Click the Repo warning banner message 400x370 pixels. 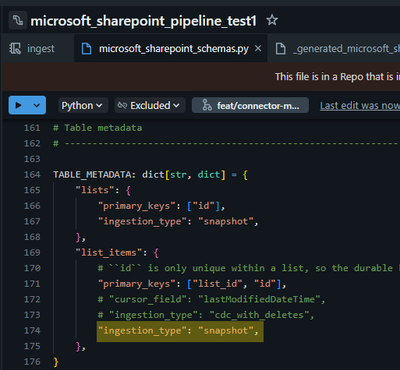pos(337,77)
